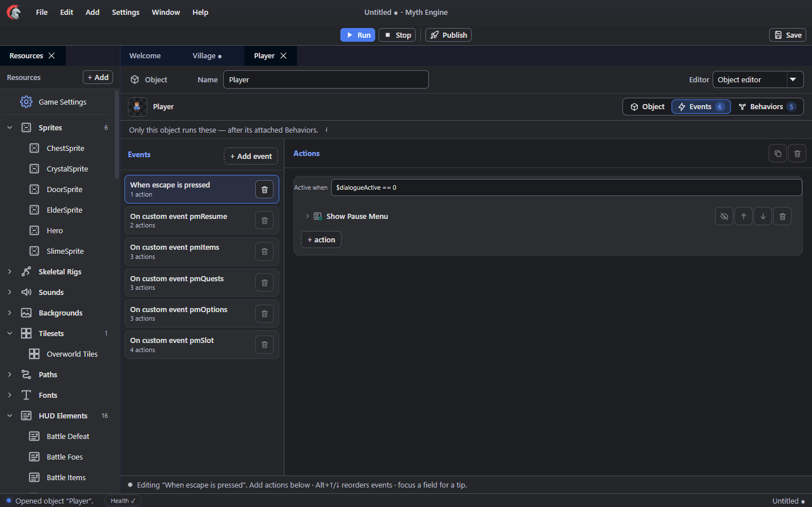Delete the pmQuests event
Screen dimensions: 812x507
264,282
